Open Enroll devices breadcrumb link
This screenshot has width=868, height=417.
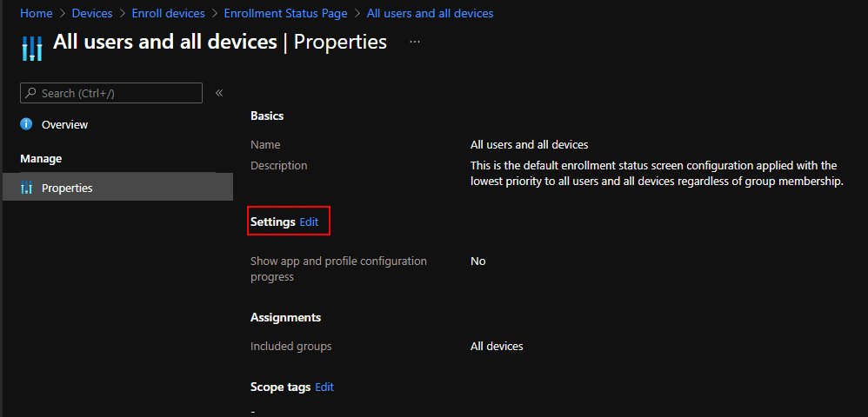(x=168, y=14)
